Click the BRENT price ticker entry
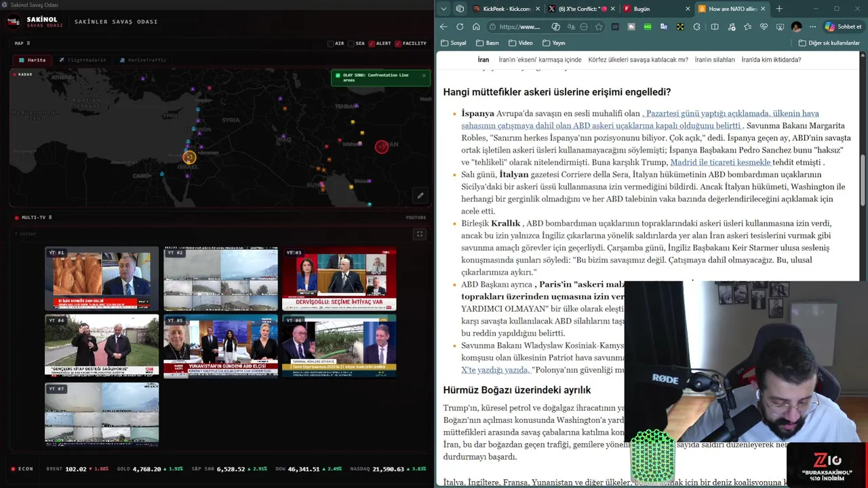 click(77, 469)
